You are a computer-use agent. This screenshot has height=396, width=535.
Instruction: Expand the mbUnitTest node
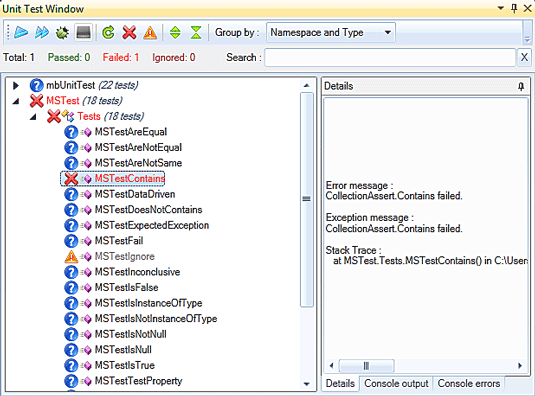16,85
